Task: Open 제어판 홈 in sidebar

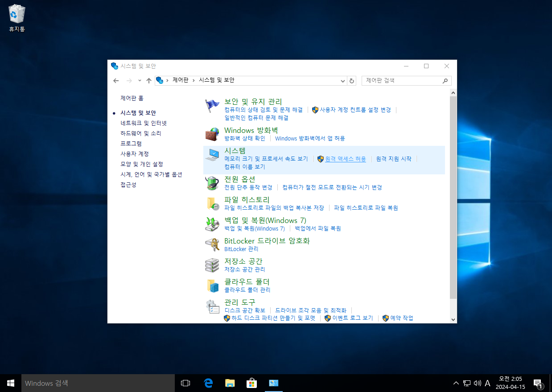Action: (132, 98)
